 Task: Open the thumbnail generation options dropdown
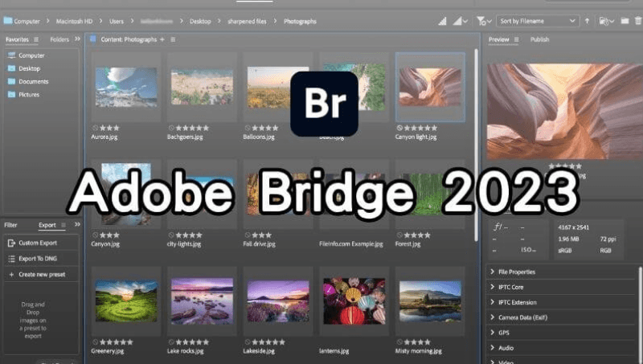click(x=460, y=21)
